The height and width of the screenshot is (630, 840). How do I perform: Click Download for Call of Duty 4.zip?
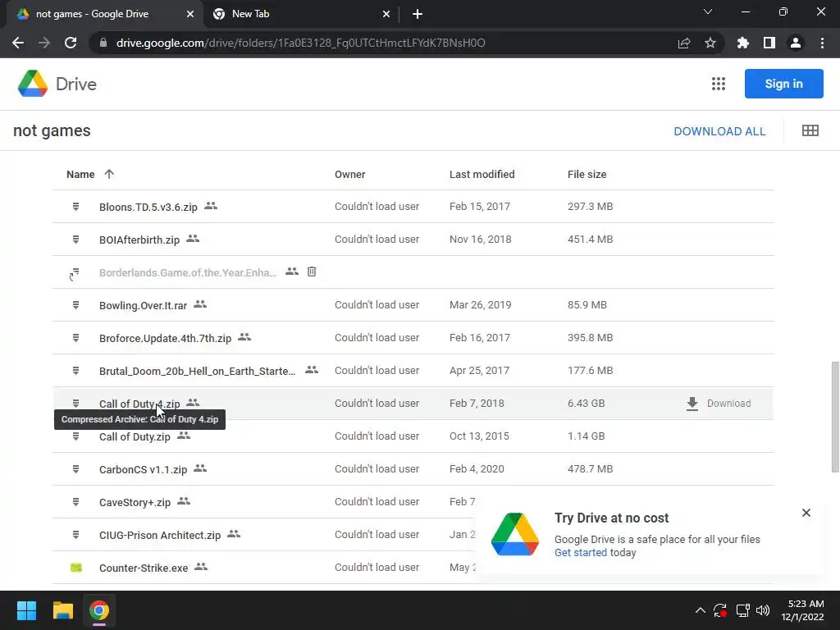(719, 404)
